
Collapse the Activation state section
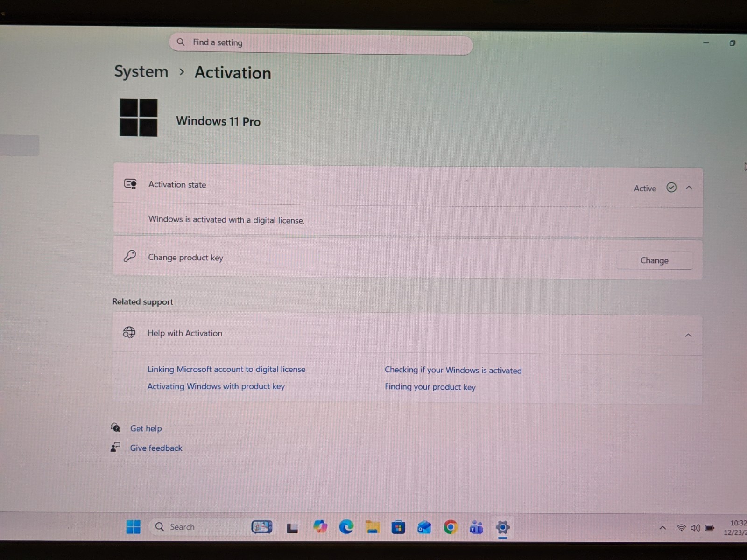(x=689, y=188)
